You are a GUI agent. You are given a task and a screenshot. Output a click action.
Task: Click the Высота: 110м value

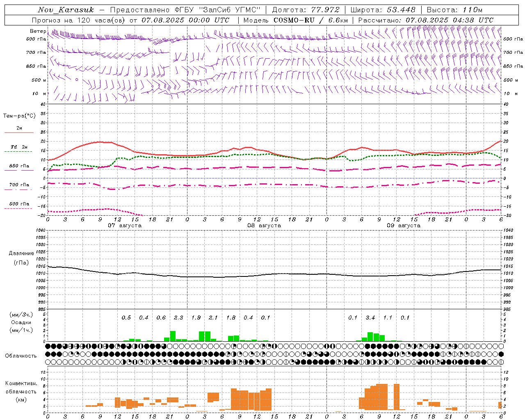click(x=454, y=9)
